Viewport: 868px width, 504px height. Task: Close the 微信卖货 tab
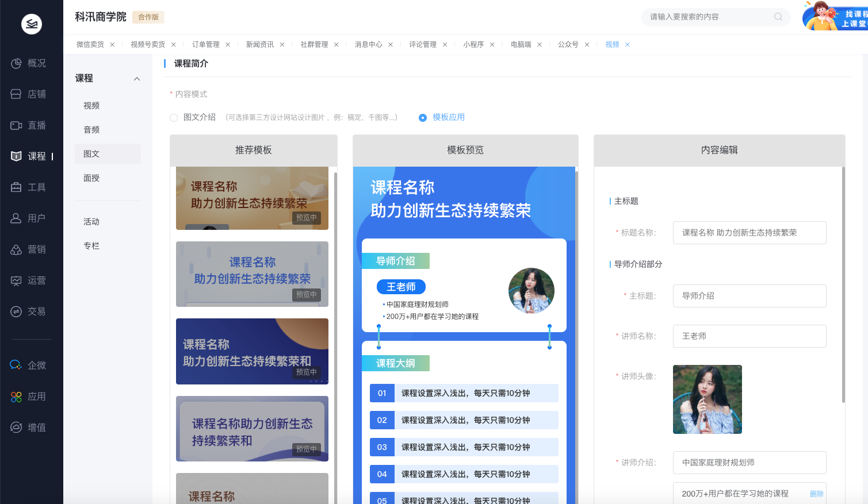[x=112, y=44]
